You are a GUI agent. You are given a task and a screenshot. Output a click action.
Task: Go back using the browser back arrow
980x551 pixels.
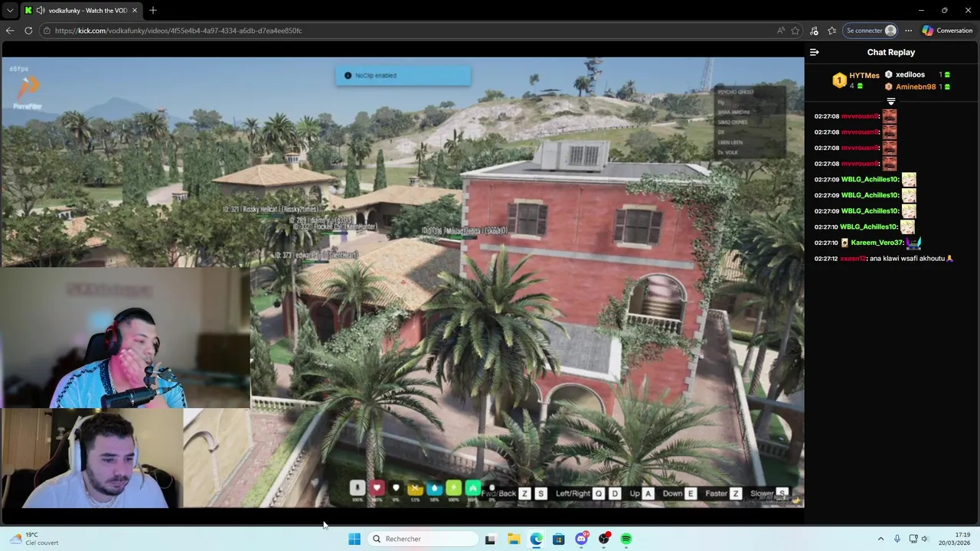[10, 31]
